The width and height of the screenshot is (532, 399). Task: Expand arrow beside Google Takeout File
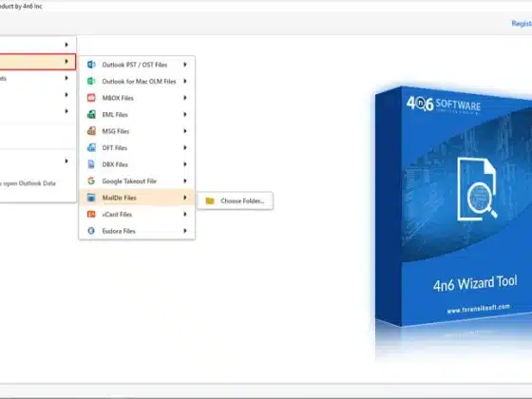coord(185,180)
